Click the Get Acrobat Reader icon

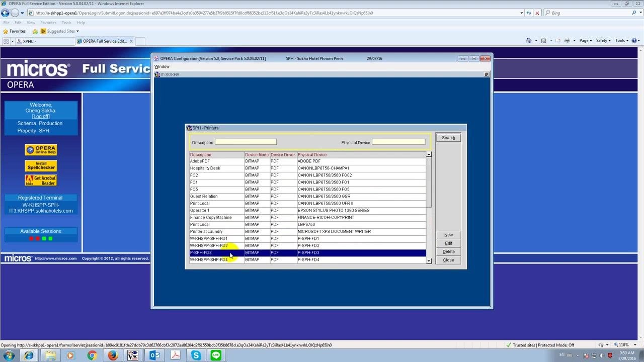(x=41, y=180)
